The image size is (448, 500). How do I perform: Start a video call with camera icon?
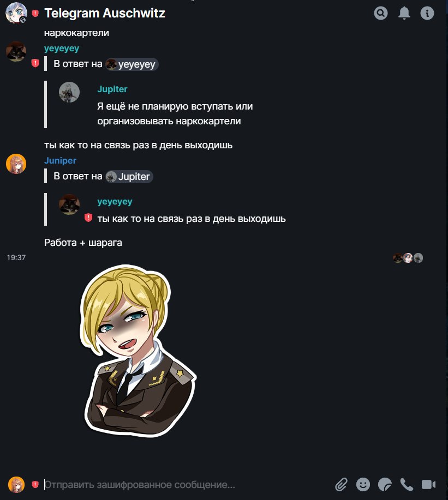[x=428, y=484]
